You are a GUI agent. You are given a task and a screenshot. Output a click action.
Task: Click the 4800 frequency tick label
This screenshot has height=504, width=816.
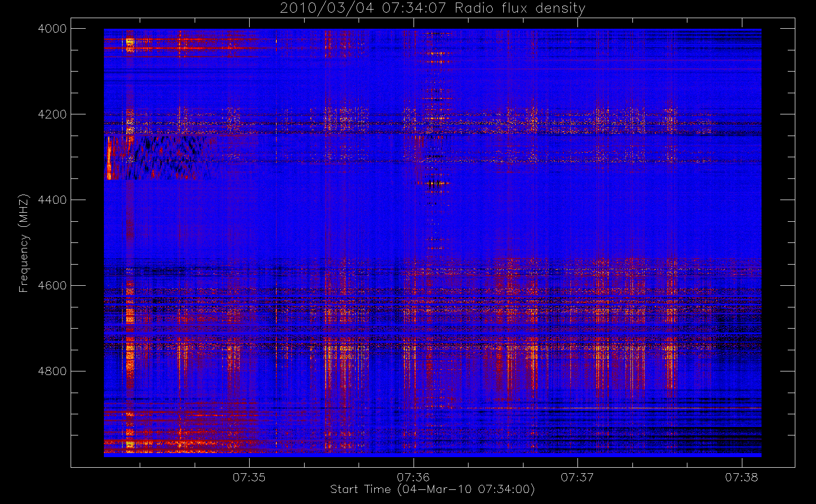click(x=52, y=371)
